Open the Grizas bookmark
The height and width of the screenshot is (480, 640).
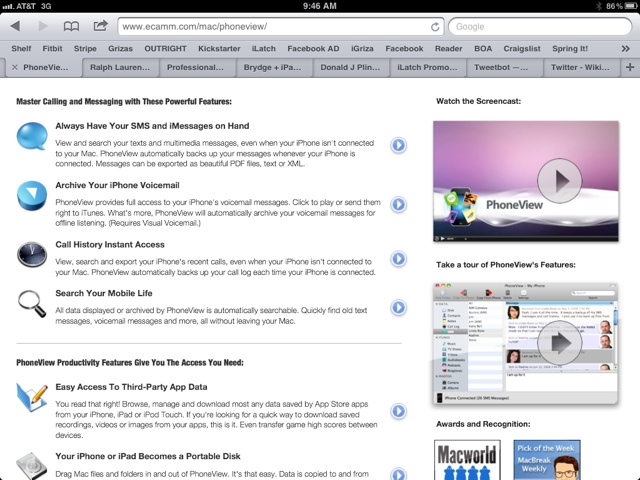[120, 49]
